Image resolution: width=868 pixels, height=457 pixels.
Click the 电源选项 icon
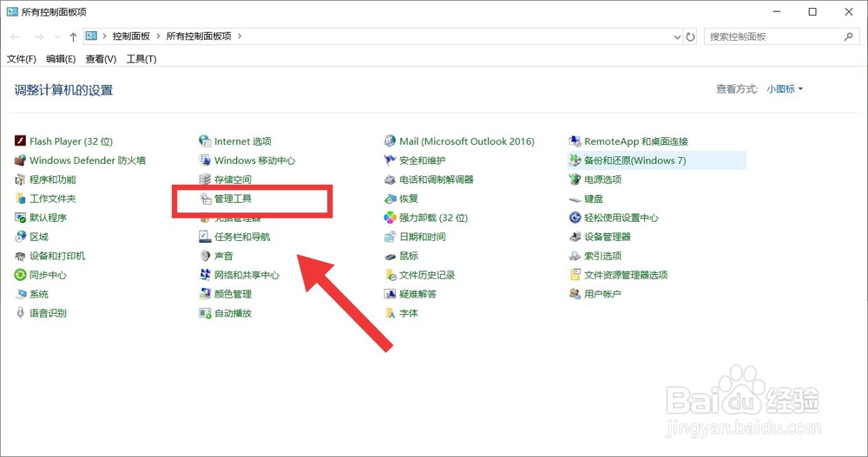[x=575, y=180]
